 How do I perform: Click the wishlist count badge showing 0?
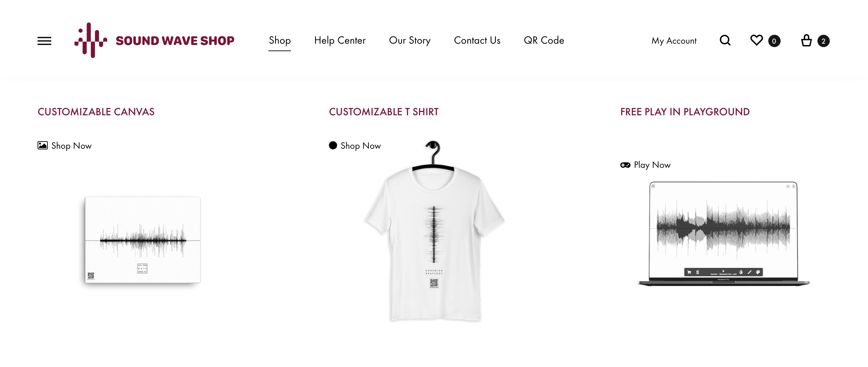[774, 41]
